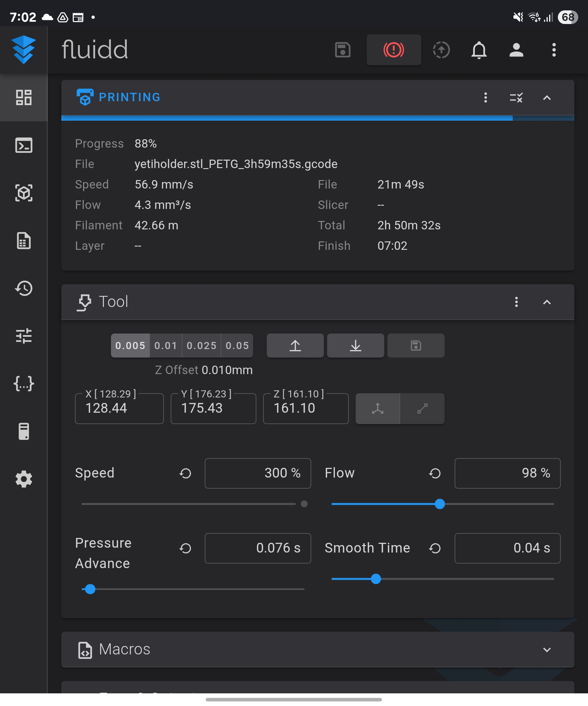Trigger the red emergency stop button
The image size is (588, 706).
pyautogui.click(x=394, y=50)
